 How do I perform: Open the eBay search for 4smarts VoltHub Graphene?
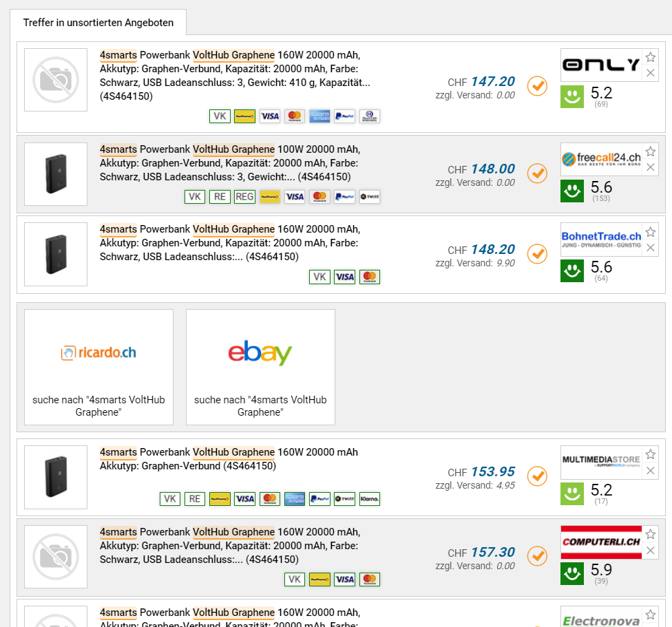click(260, 367)
